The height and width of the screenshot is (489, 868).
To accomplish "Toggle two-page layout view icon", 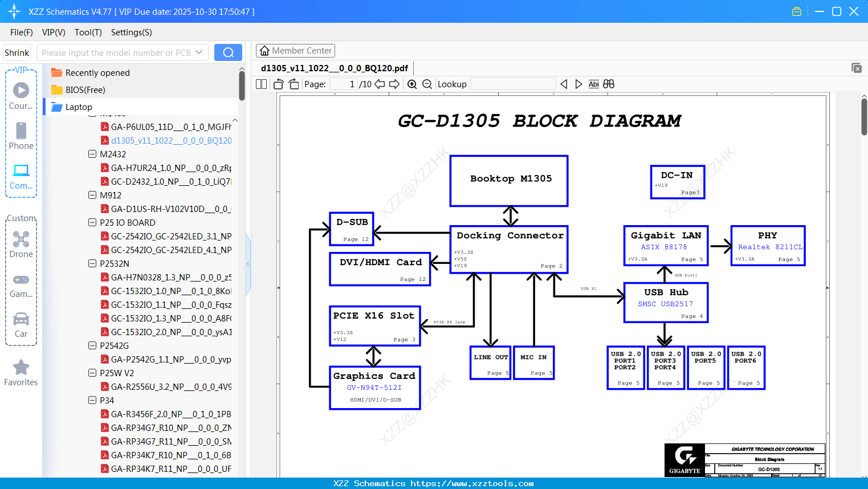I will [x=262, y=84].
